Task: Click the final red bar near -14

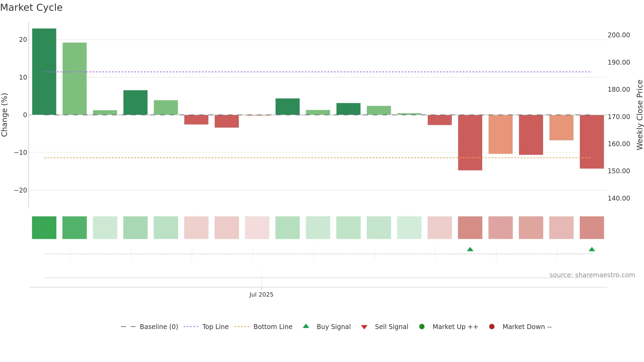Action: [x=592, y=142]
